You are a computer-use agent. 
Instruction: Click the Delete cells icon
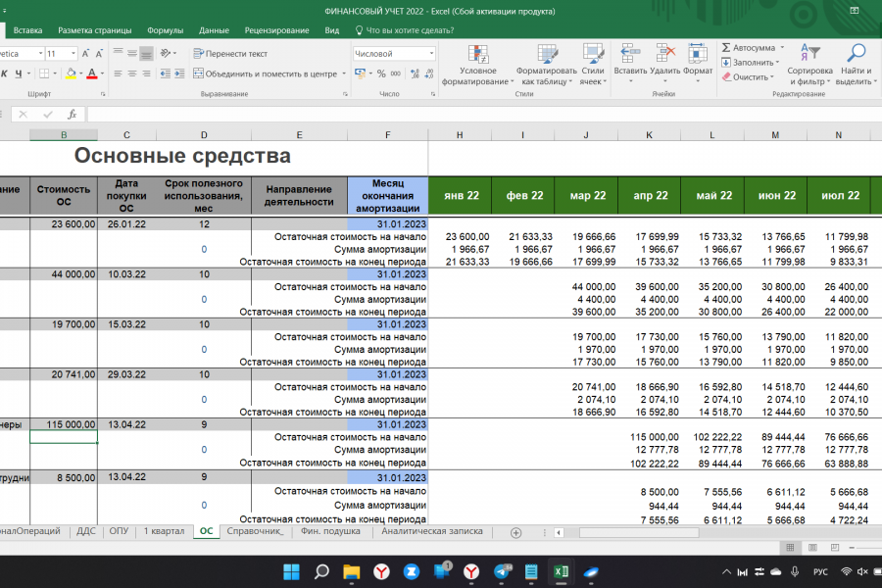(x=664, y=54)
